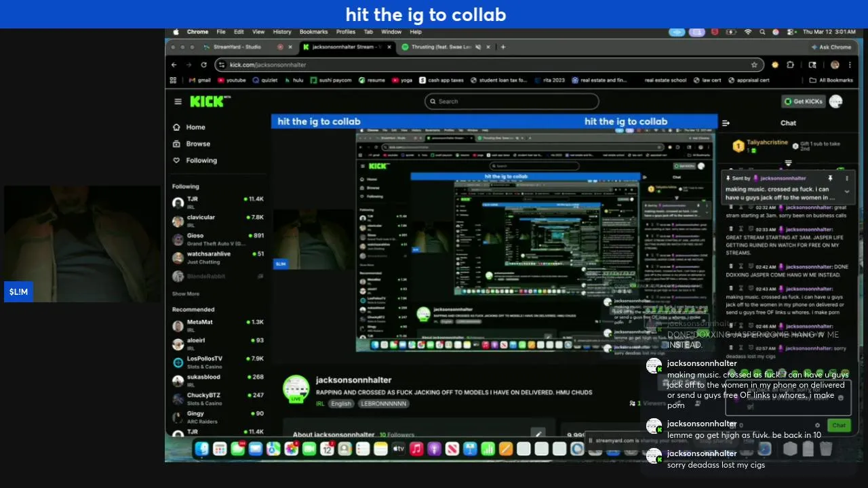Screen dimensions: 868x488
Task: Open Gingy in Recommended list
Action: (218, 417)
